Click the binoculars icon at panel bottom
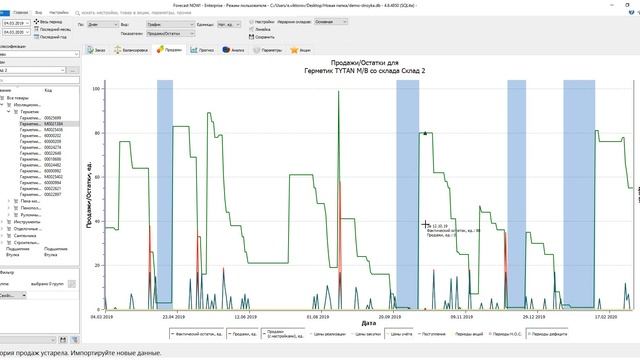The width and height of the screenshot is (640, 360). [63, 340]
